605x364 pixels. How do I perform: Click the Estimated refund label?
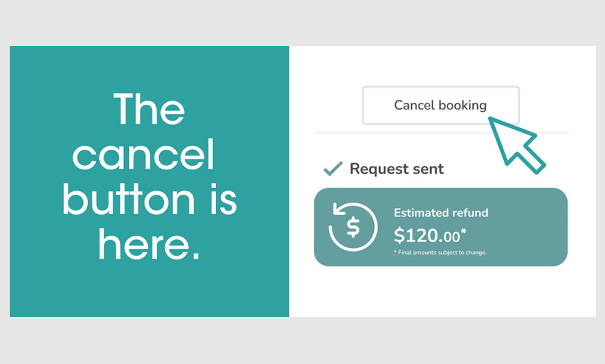[x=441, y=213]
